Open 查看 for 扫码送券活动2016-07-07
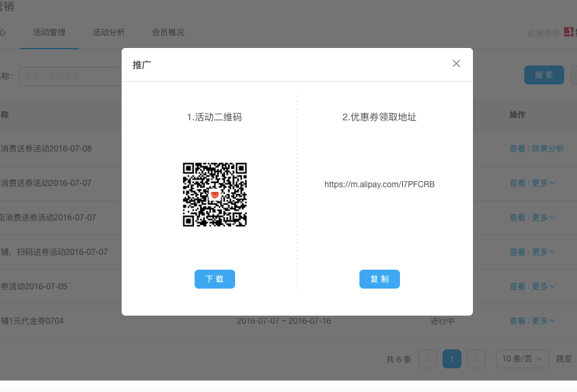Screen dimensions: 577x392 click(x=517, y=252)
